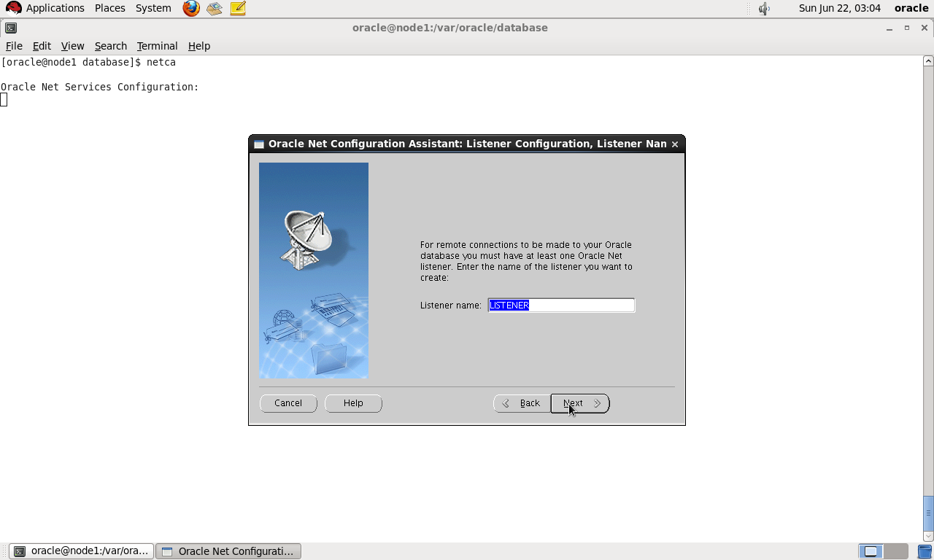
Task: Click the netca command line in terminal
Action: click(88, 63)
